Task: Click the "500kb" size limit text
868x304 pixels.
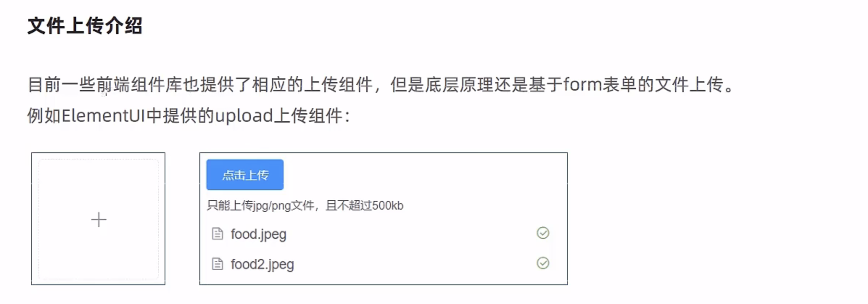Action: (x=388, y=206)
